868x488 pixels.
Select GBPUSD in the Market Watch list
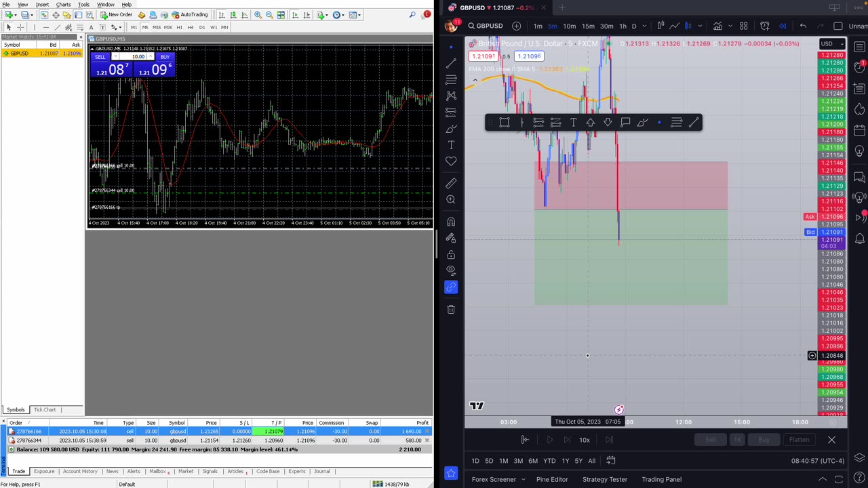pyautogui.click(x=42, y=53)
